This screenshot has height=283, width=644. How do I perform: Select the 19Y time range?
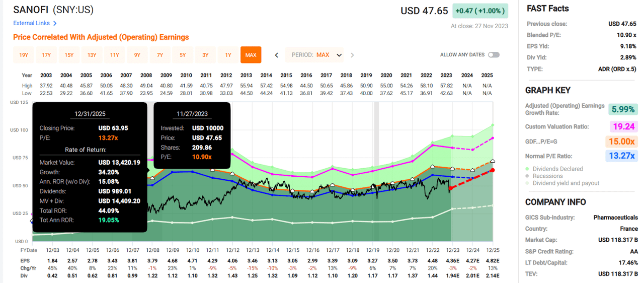pyautogui.click(x=24, y=55)
